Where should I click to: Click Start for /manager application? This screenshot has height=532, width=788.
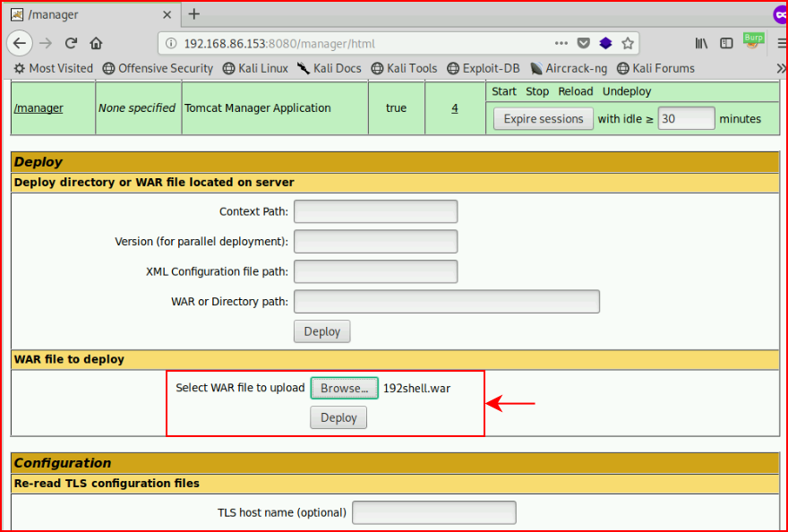pos(503,91)
